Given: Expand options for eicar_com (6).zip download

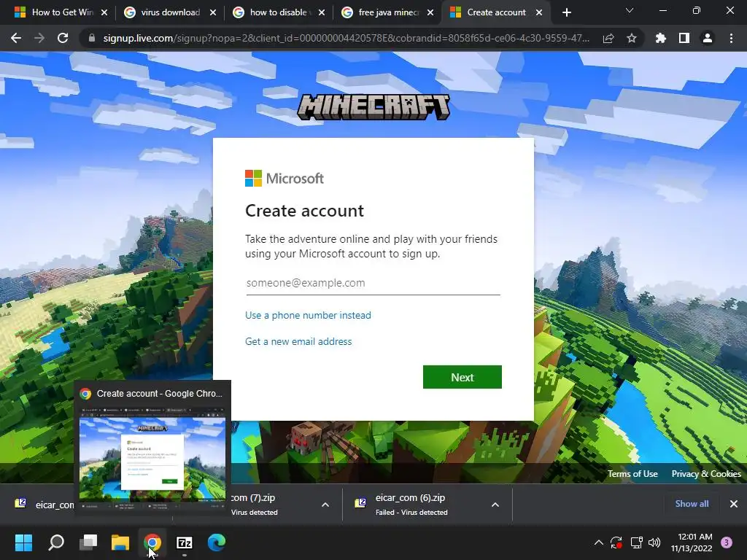Looking at the screenshot, I should click(495, 505).
